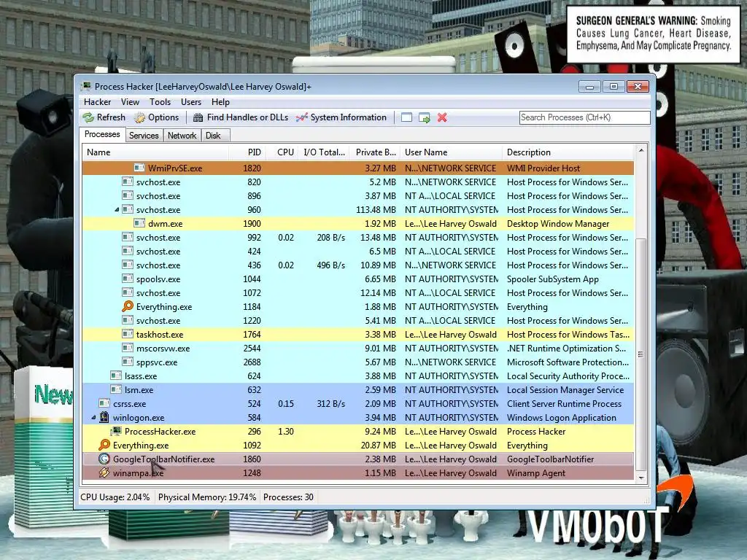Click the mscorsvw.exe process icon
This screenshot has height=560, width=747.
[x=127, y=348]
